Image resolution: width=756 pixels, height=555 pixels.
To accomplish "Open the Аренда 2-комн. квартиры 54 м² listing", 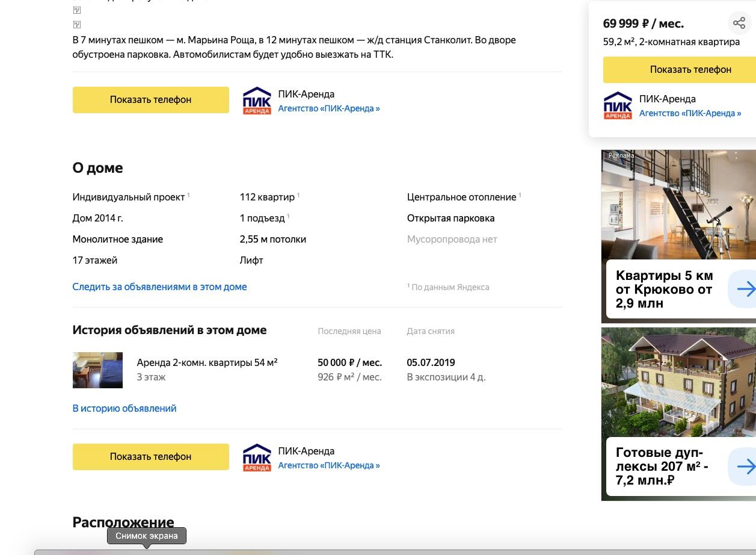I will point(207,363).
